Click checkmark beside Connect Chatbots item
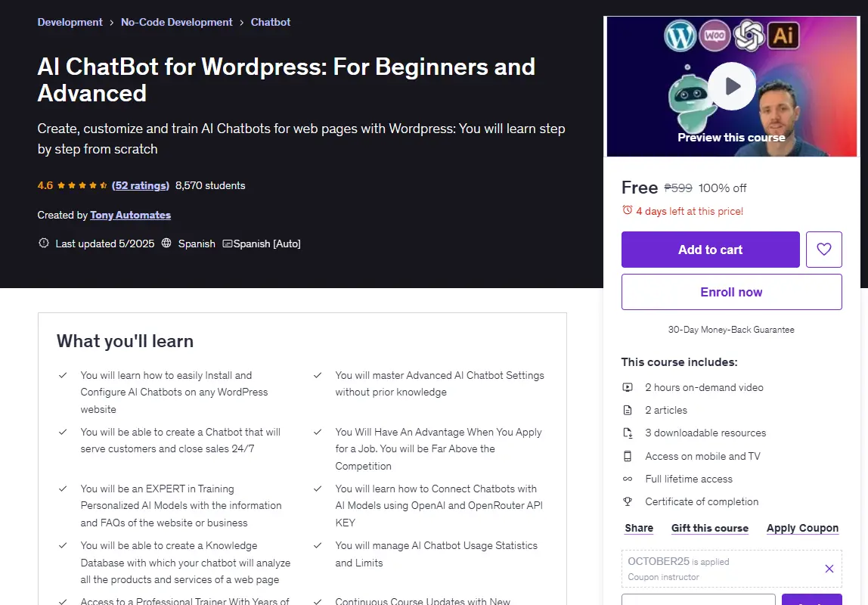The height and width of the screenshot is (605, 868). [x=318, y=489]
